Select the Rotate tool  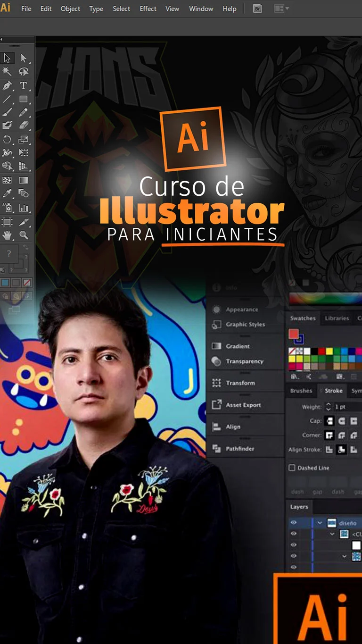click(7, 139)
